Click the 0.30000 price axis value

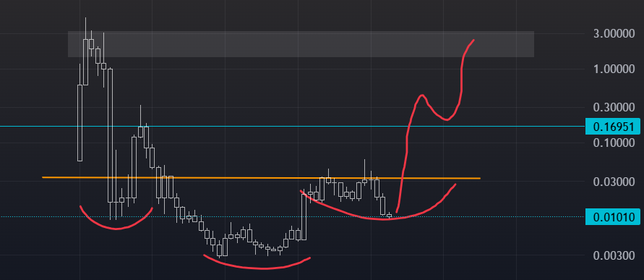point(614,108)
